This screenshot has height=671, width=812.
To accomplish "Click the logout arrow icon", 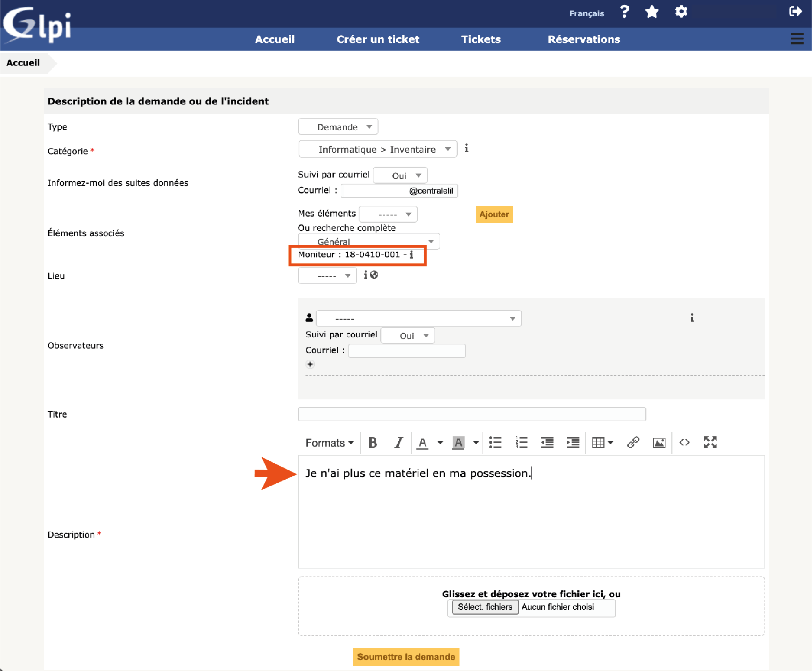I will [x=795, y=12].
